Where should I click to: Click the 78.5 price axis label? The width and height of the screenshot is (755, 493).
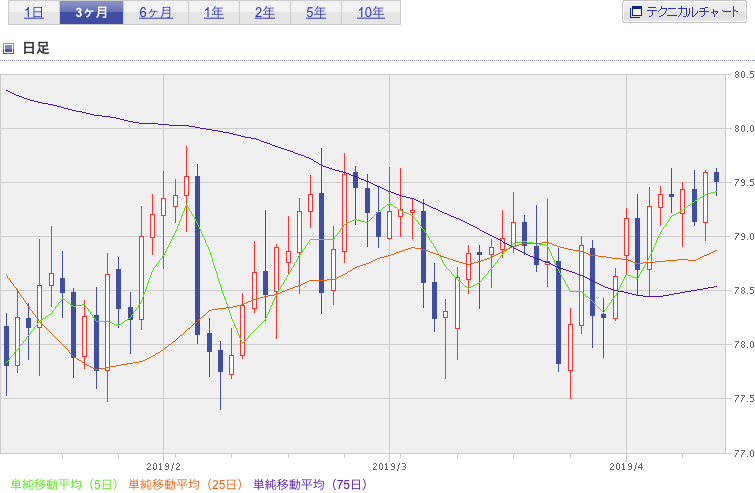[x=744, y=291]
